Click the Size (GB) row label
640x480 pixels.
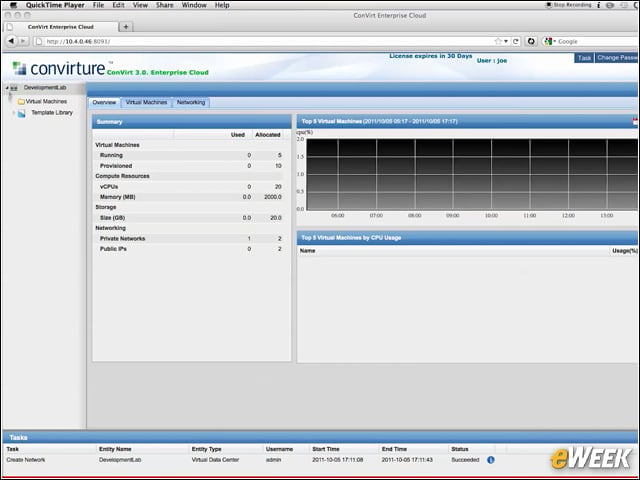click(113, 218)
